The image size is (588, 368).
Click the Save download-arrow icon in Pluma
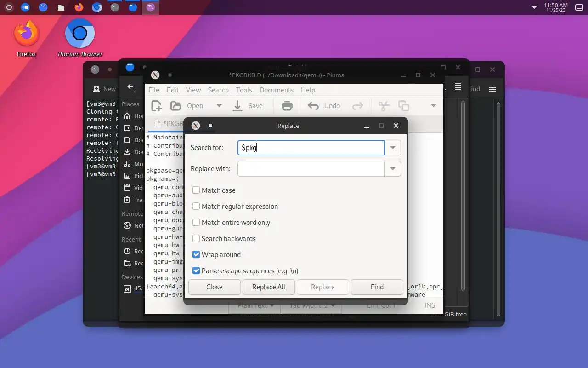point(237,106)
